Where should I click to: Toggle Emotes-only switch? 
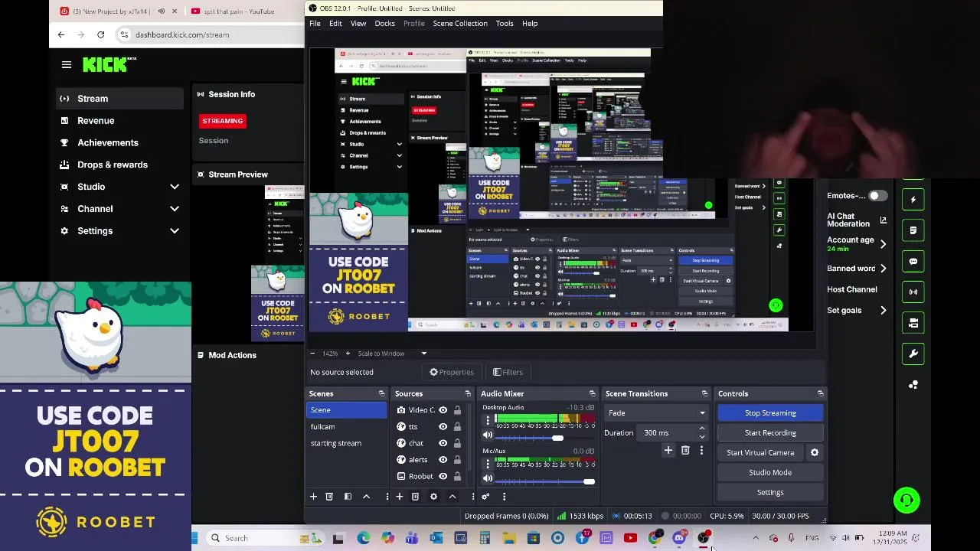(877, 196)
